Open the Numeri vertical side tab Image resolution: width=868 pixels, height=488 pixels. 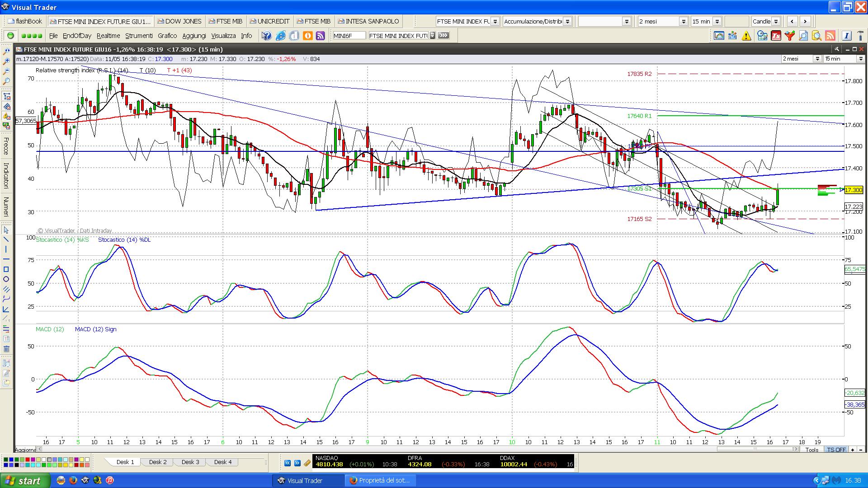6,206
